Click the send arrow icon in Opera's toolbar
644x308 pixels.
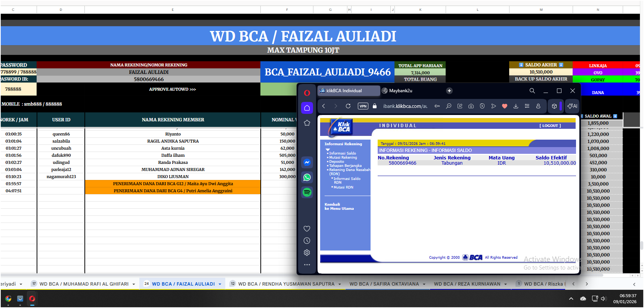(x=493, y=106)
